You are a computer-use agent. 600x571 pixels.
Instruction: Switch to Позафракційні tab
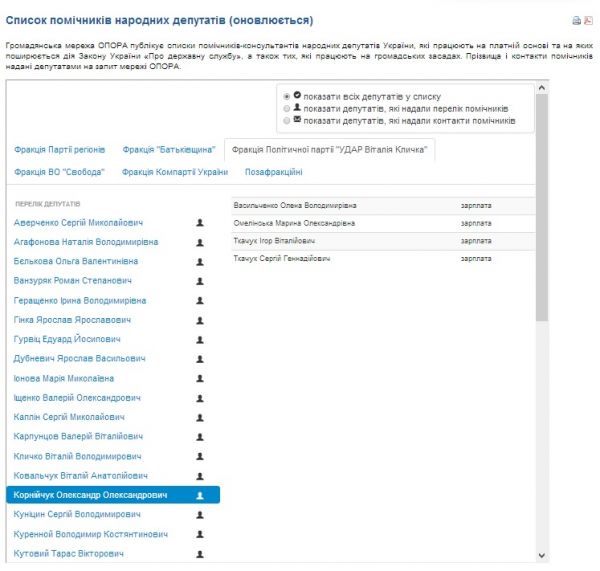click(x=274, y=172)
